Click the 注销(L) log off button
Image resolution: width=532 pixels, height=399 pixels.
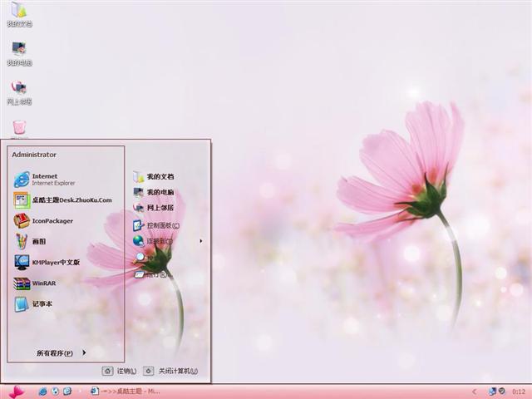119,372
